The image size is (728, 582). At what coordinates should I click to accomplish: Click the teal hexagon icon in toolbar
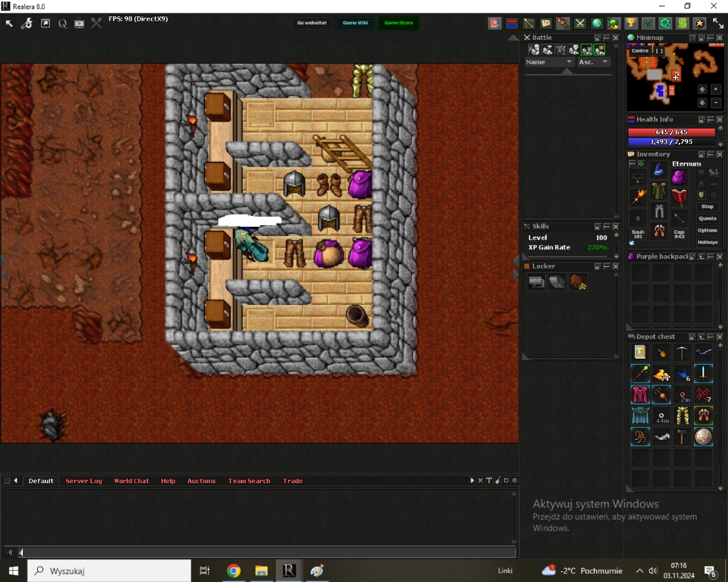coord(665,23)
